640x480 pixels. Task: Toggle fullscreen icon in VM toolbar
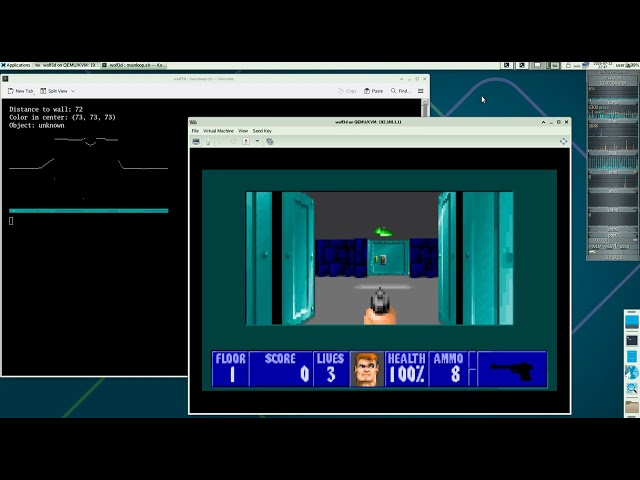(563, 141)
